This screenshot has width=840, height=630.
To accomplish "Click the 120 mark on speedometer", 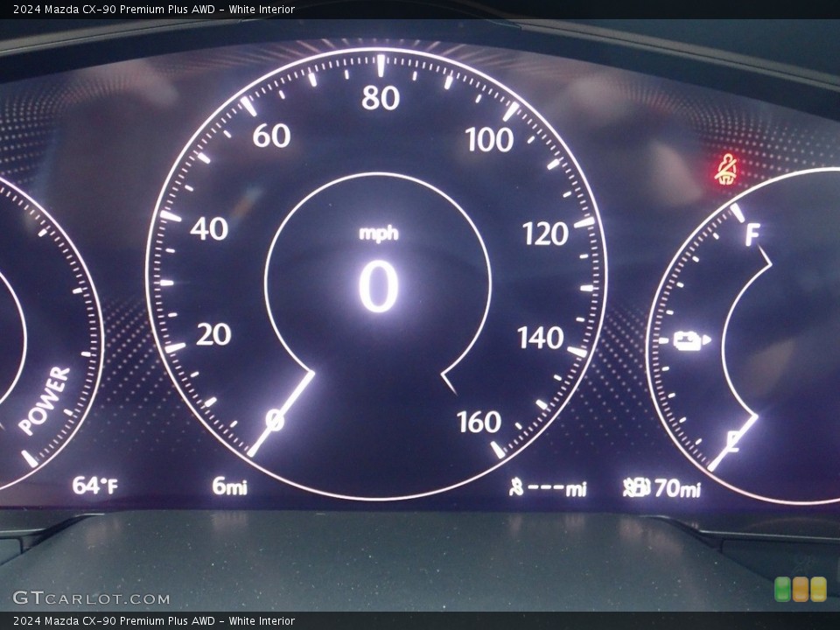I will 545,234.
